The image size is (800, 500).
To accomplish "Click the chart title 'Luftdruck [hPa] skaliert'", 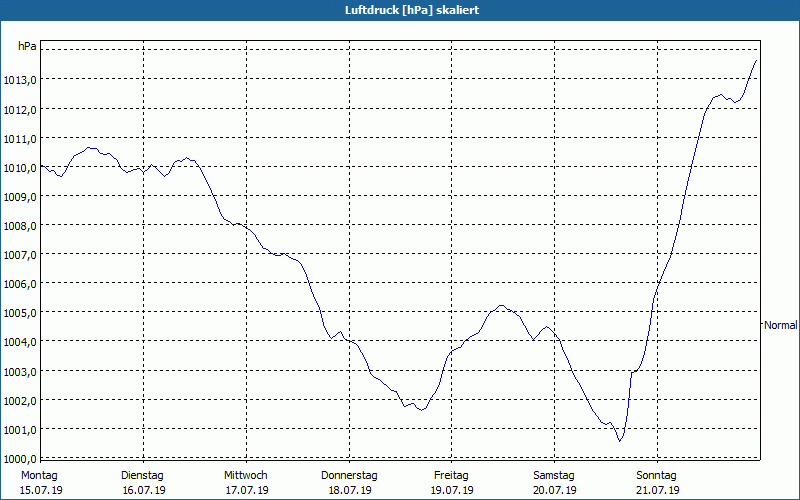I will [x=412, y=10].
